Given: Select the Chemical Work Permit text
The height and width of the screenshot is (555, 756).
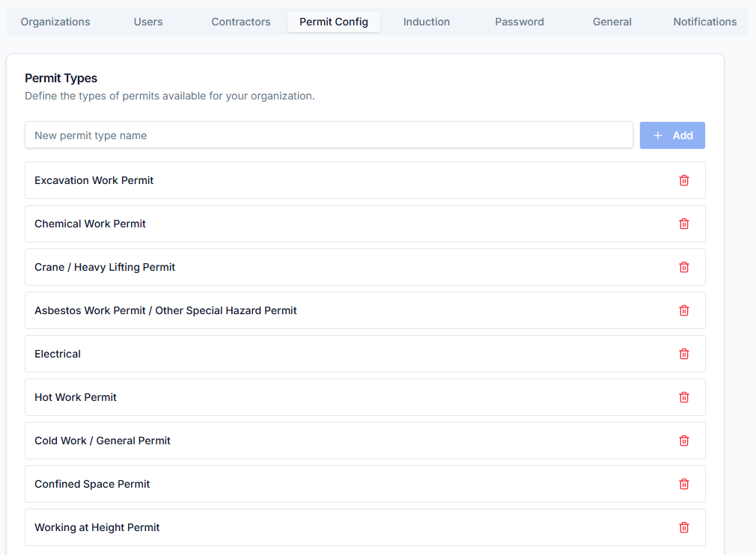Looking at the screenshot, I should pyautogui.click(x=90, y=224).
